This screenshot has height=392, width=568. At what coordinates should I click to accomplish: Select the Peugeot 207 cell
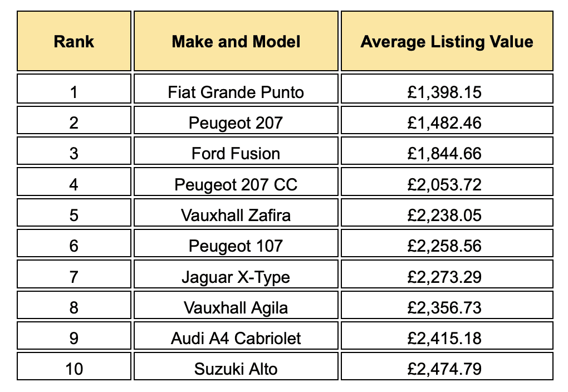click(x=236, y=120)
